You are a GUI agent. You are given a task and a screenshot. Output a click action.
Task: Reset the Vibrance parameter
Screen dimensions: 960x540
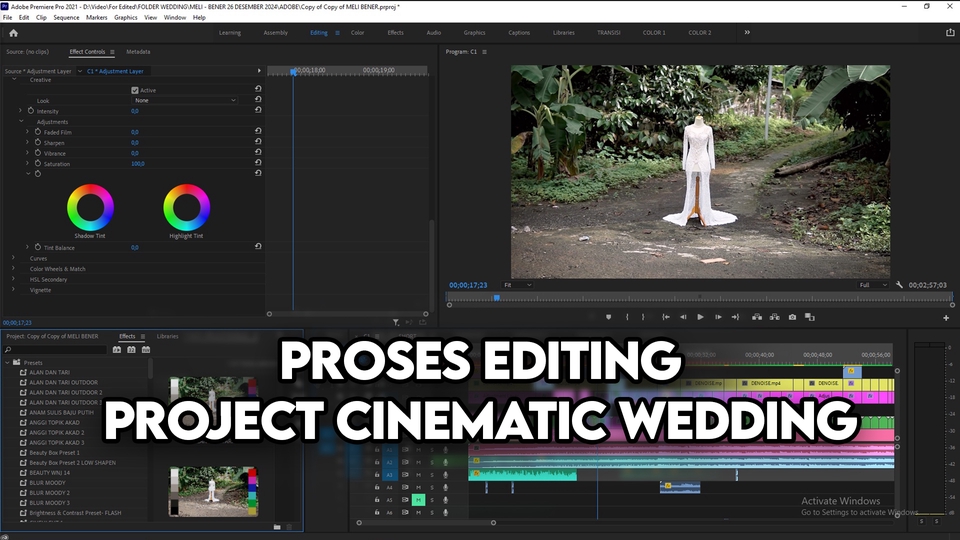pyautogui.click(x=258, y=152)
